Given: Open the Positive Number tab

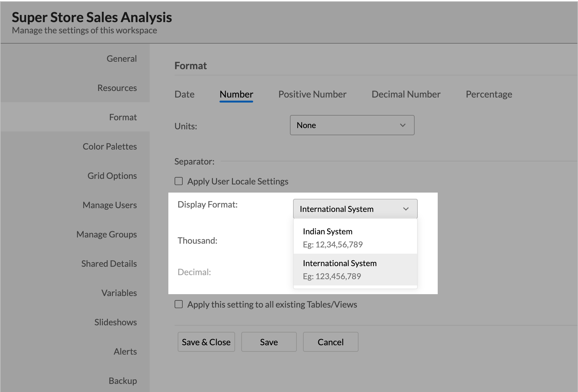Looking at the screenshot, I should pyautogui.click(x=312, y=94).
